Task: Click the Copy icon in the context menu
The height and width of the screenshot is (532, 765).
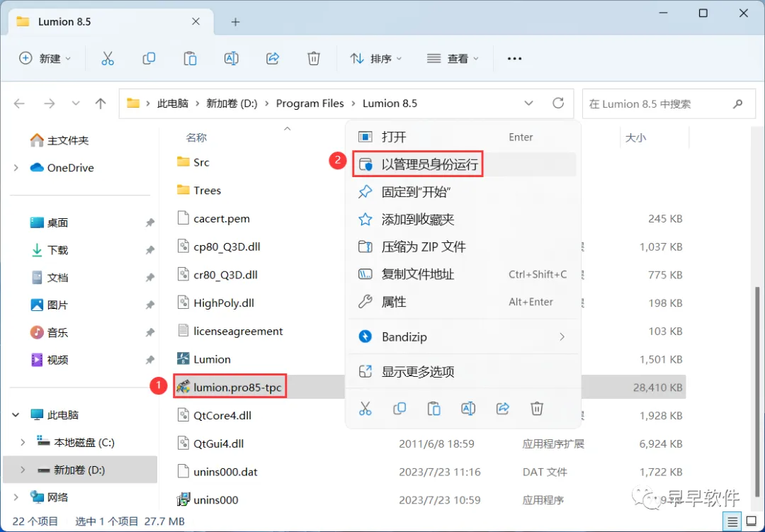Action: coord(399,409)
